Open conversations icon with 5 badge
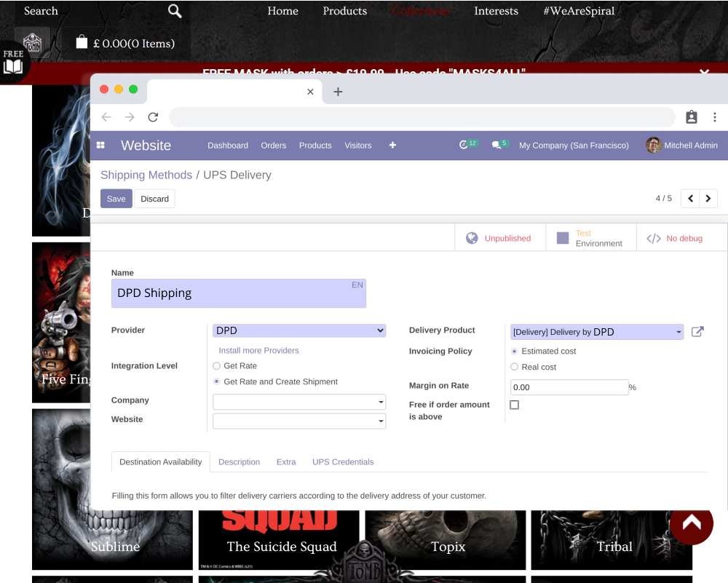Image resolution: width=728 pixels, height=583 pixels. click(x=500, y=144)
